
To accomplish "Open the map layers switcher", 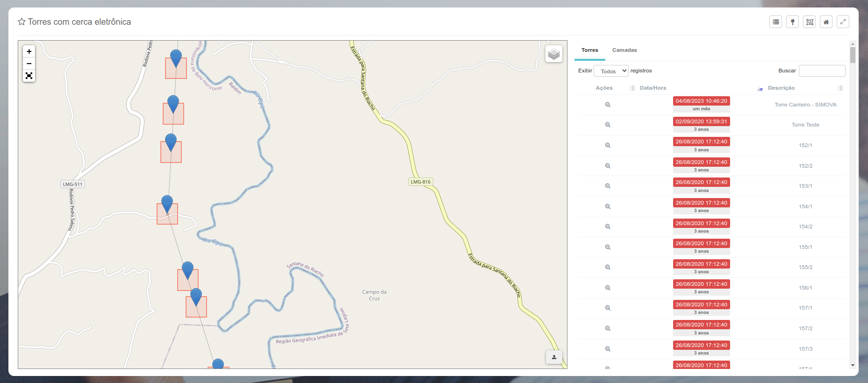I will point(553,54).
